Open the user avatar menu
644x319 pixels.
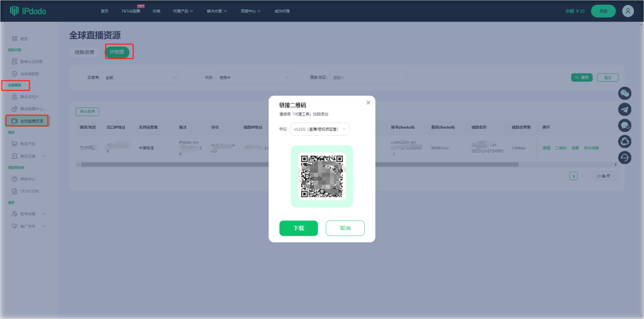(628, 11)
